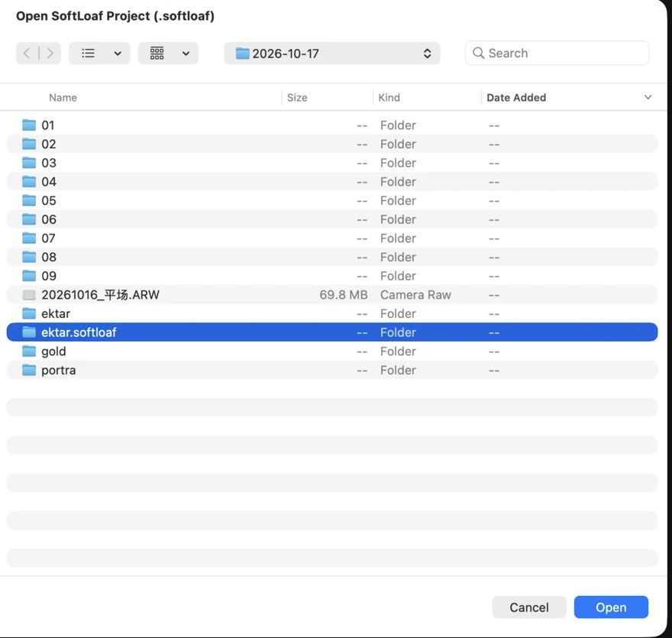Select the 09 folder icon
This screenshot has height=638, width=672.
pos(29,276)
